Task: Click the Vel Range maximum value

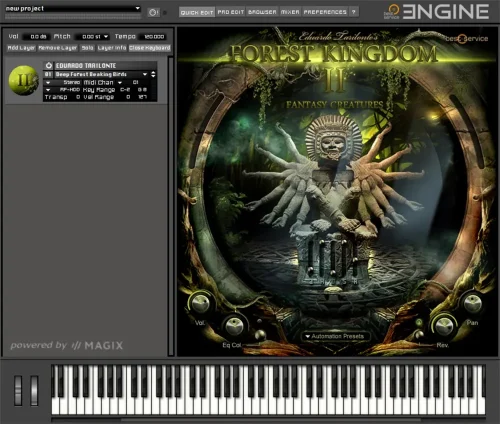Action: [142, 97]
